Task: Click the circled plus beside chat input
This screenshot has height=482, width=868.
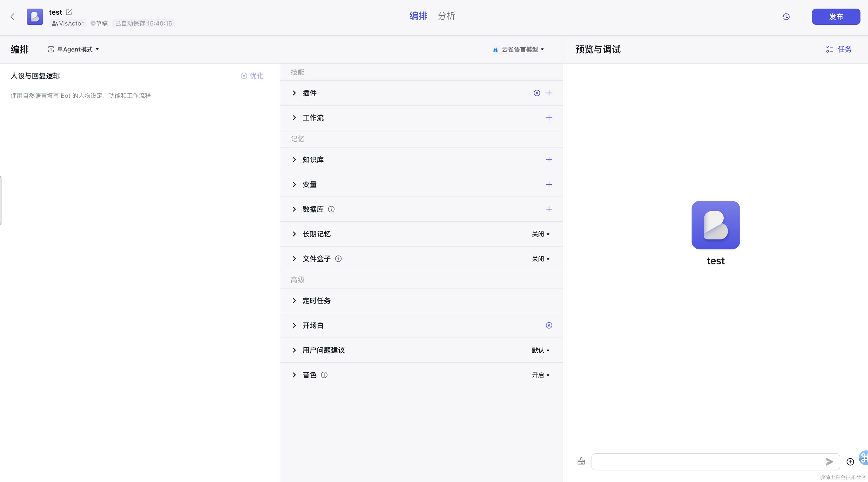Action: pos(850,462)
